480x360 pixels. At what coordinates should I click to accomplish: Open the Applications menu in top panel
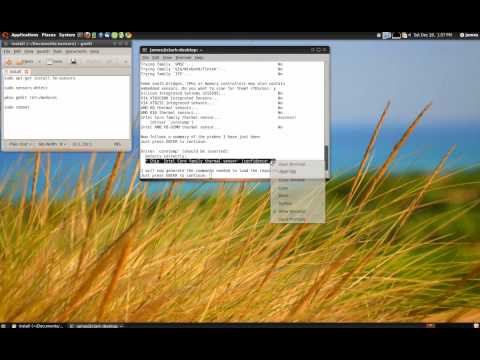pos(25,35)
